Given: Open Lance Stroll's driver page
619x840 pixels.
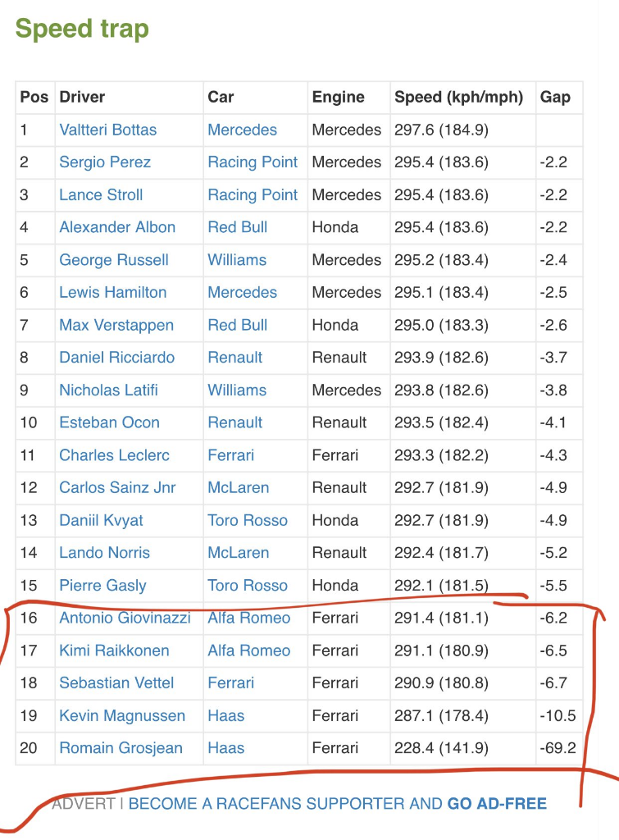Looking at the screenshot, I should pos(101,195).
